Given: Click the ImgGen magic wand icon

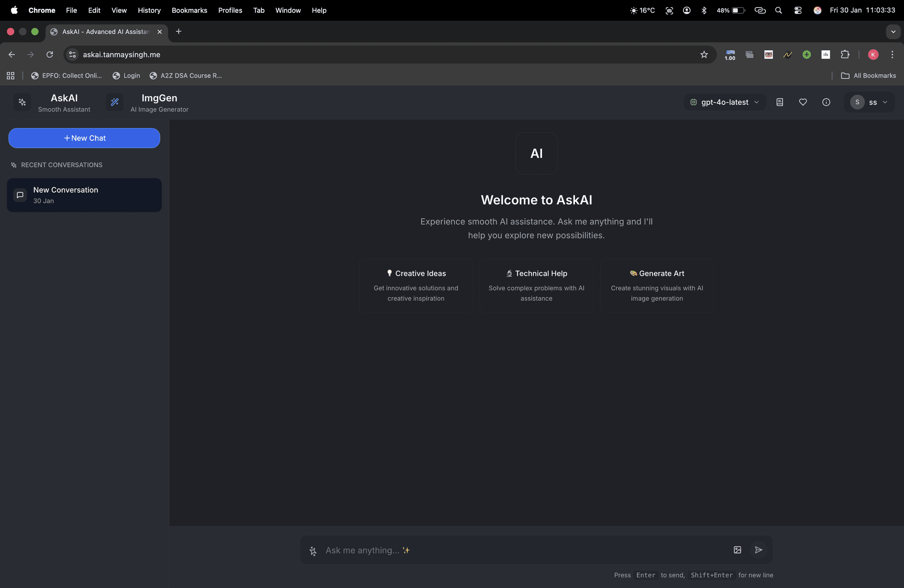Looking at the screenshot, I should point(114,102).
